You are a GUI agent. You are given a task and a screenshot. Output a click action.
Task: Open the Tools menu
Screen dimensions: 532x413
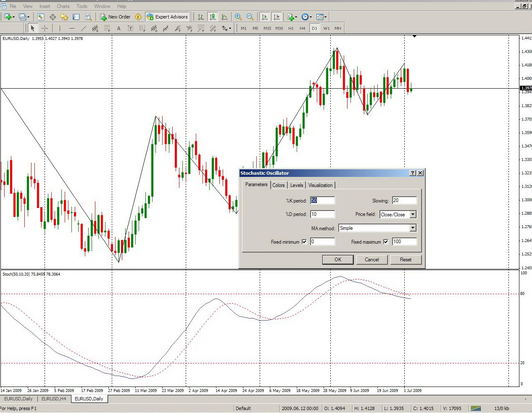coord(82,6)
